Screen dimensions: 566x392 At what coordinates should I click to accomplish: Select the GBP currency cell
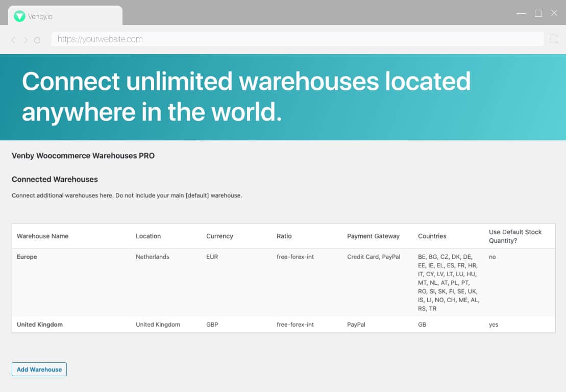(212, 325)
